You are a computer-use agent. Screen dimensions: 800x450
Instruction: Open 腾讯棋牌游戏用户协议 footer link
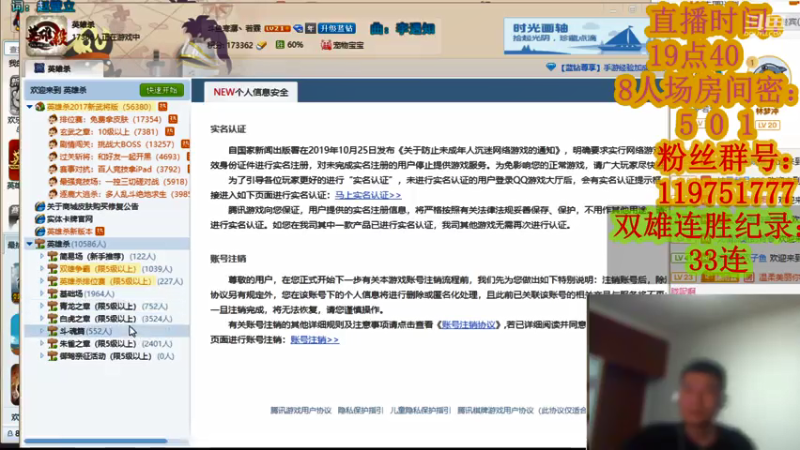[495, 410]
